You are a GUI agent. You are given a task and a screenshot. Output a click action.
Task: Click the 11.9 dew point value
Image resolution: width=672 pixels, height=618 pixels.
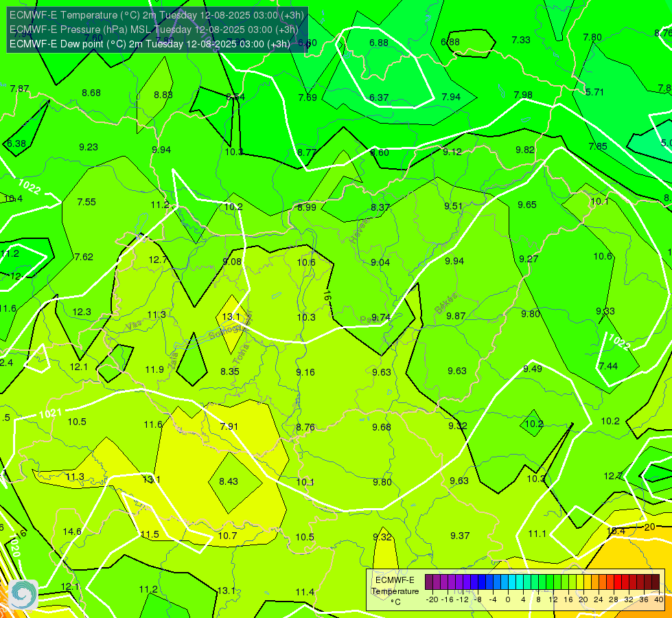154,369
